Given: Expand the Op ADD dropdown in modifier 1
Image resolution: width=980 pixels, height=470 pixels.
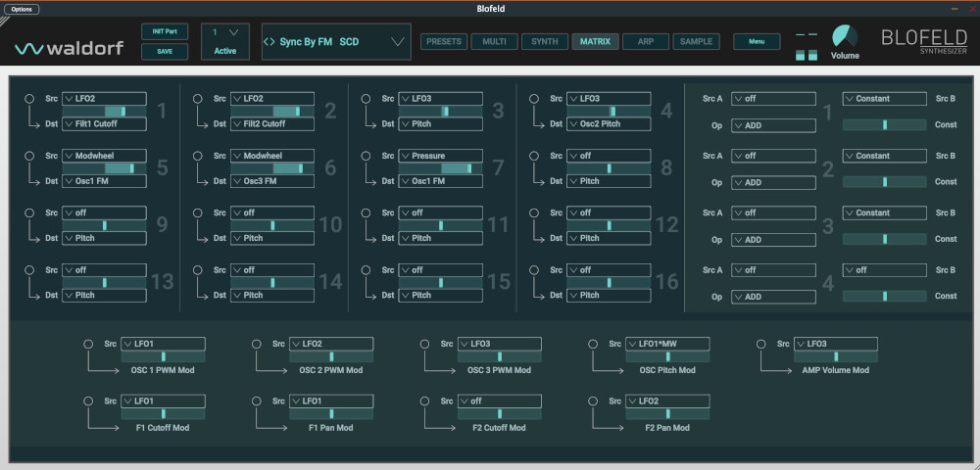Looking at the screenshot, I should click(x=773, y=125).
